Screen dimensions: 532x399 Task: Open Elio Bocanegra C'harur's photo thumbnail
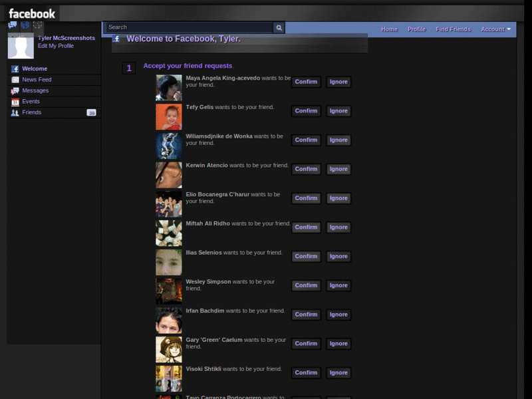[169, 204]
